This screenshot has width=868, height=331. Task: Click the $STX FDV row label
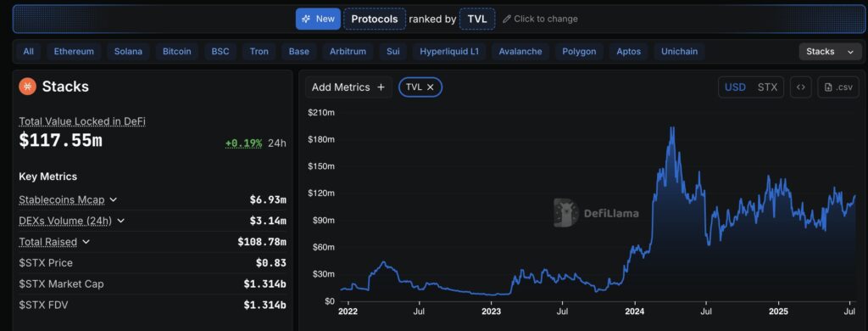43,305
